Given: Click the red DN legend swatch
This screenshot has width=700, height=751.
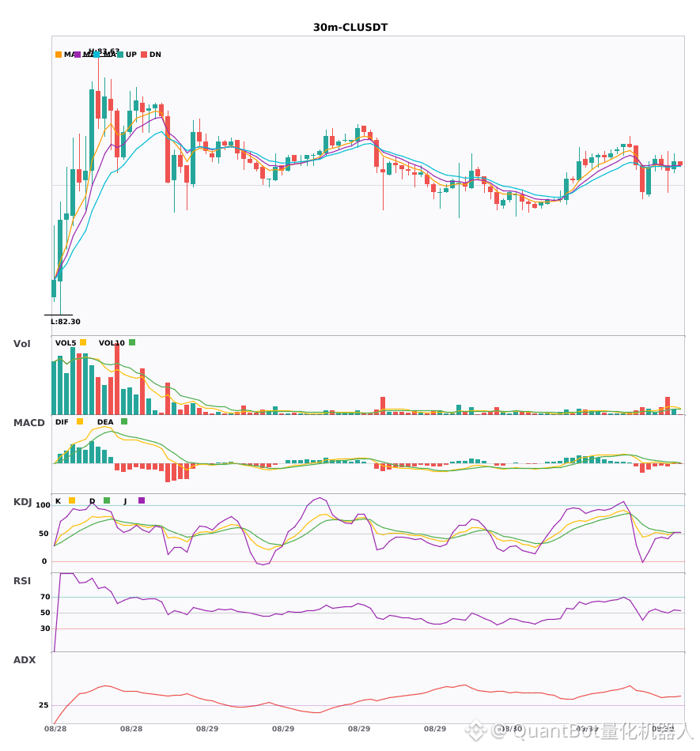Looking at the screenshot, I should (144, 55).
